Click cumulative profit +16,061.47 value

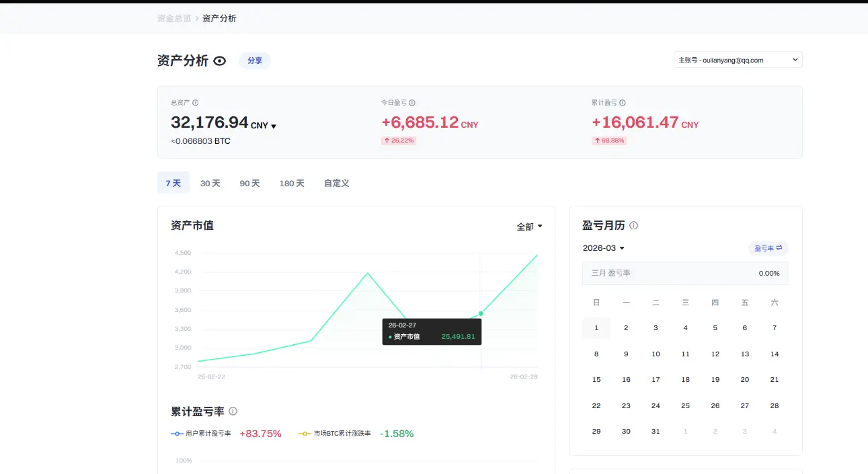(x=635, y=122)
